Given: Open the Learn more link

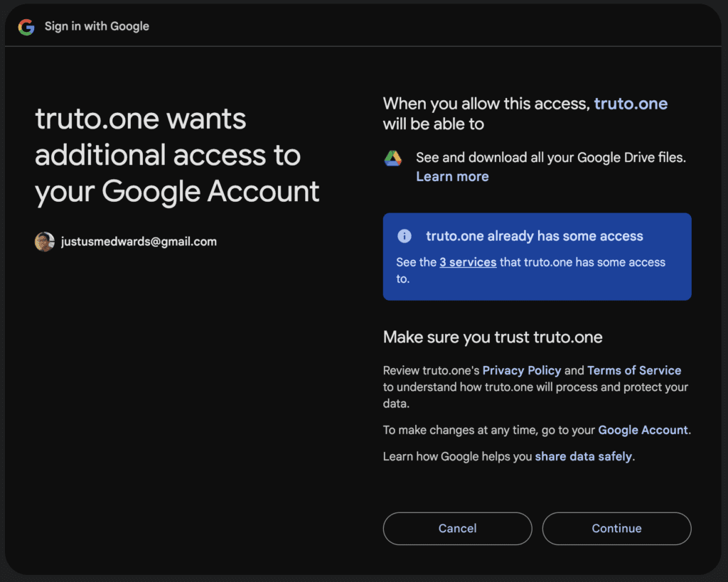Looking at the screenshot, I should [x=452, y=176].
